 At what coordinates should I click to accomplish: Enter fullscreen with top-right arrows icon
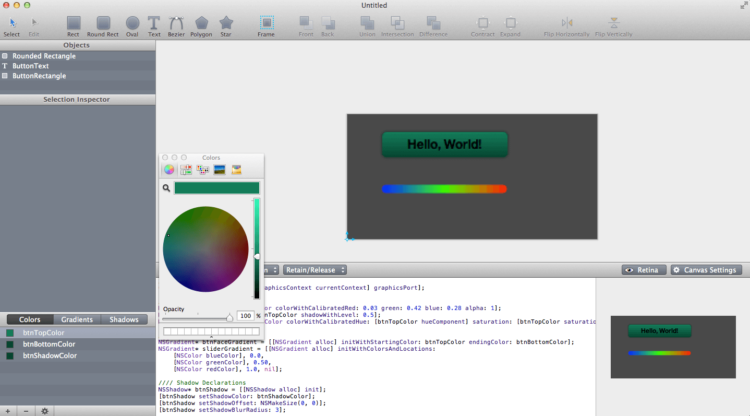point(744,5)
